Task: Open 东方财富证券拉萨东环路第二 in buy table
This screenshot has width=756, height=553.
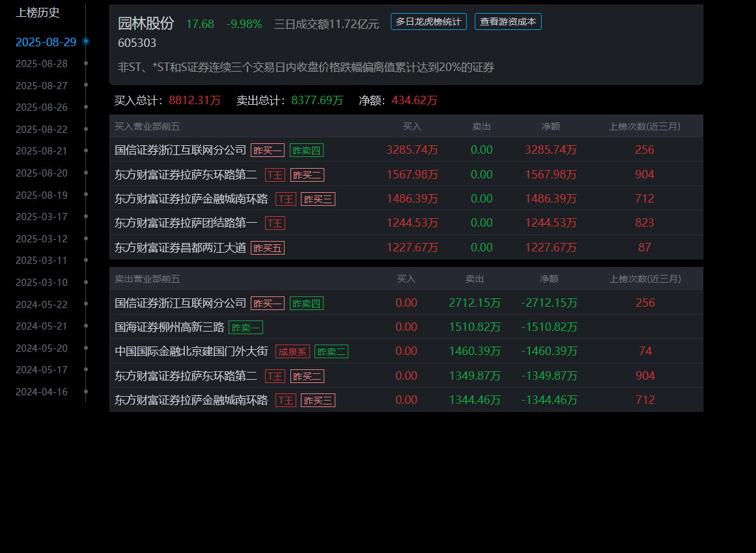Action: point(186,175)
